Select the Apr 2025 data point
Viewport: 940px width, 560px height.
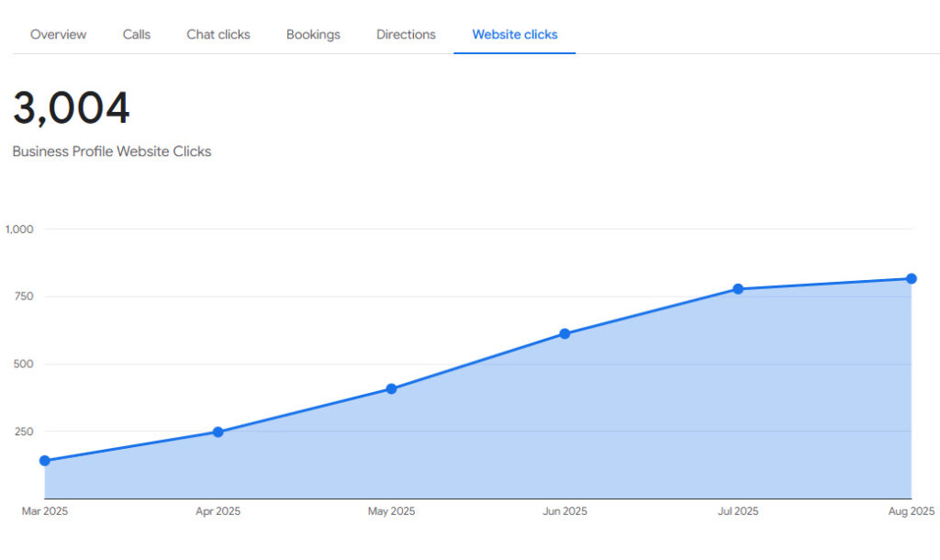pos(218,431)
